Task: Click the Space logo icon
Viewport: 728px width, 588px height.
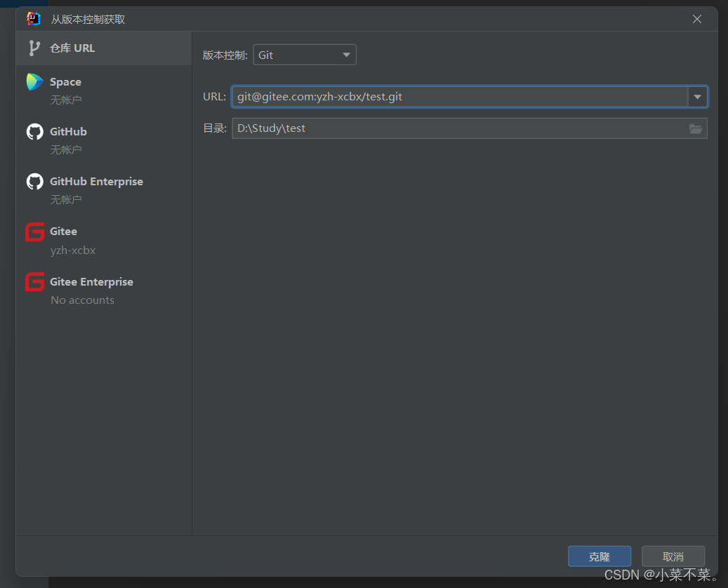Action: click(x=35, y=82)
